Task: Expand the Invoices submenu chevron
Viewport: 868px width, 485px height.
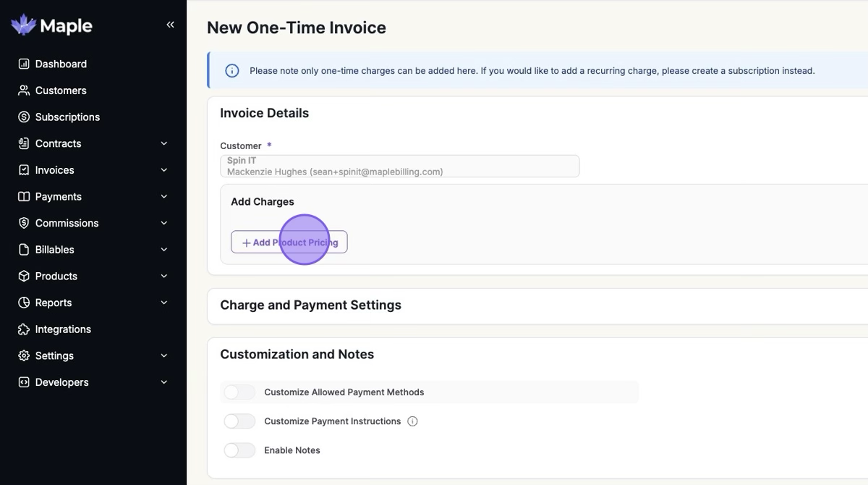Action: [x=164, y=170]
